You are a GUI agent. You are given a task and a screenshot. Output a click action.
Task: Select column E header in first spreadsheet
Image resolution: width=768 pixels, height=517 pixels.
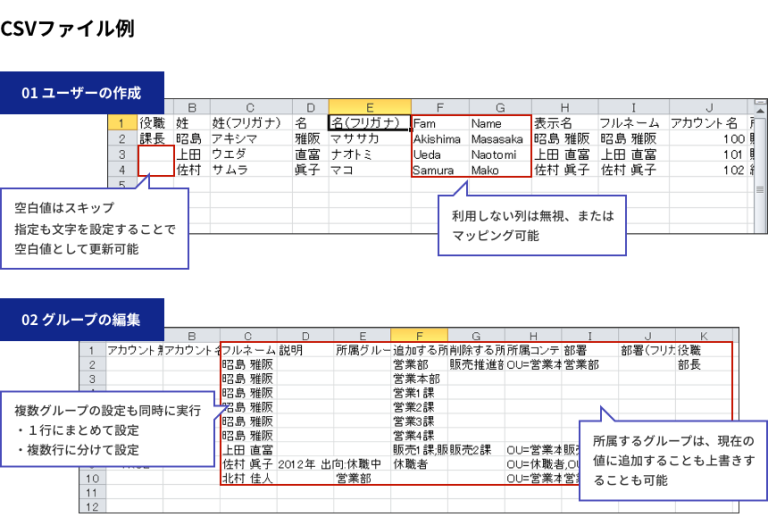[369, 107]
